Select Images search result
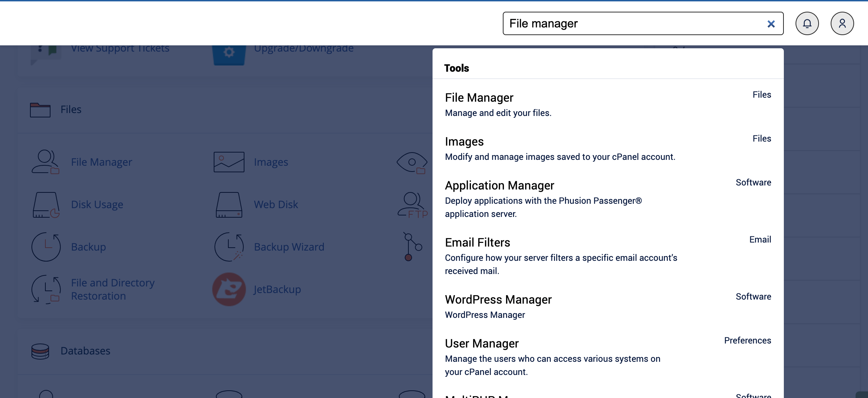Image resolution: width=868 pixels, height=398 pixels. [x=464, y=142]
